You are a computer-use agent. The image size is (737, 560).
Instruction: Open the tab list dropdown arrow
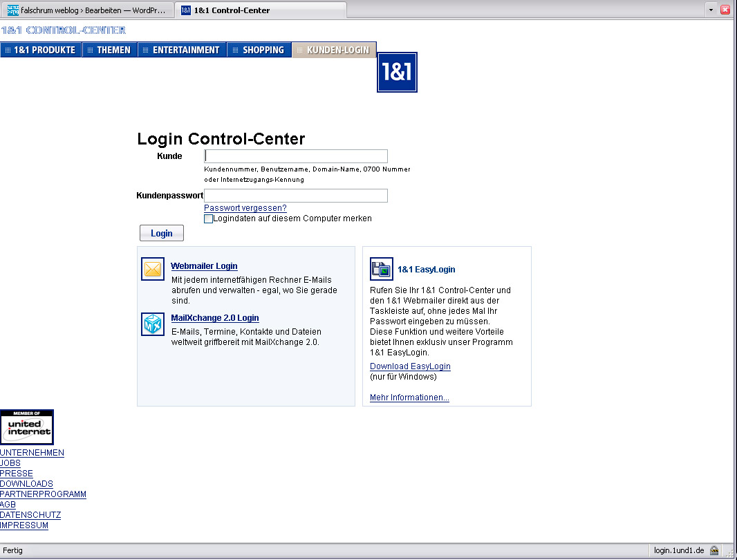tap(711, 10)
